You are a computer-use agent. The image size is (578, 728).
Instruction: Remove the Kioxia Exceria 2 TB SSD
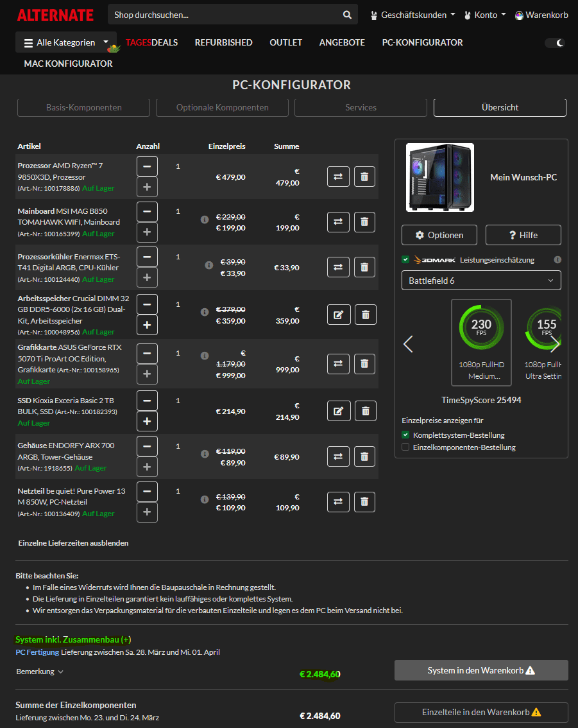[366, 411]
